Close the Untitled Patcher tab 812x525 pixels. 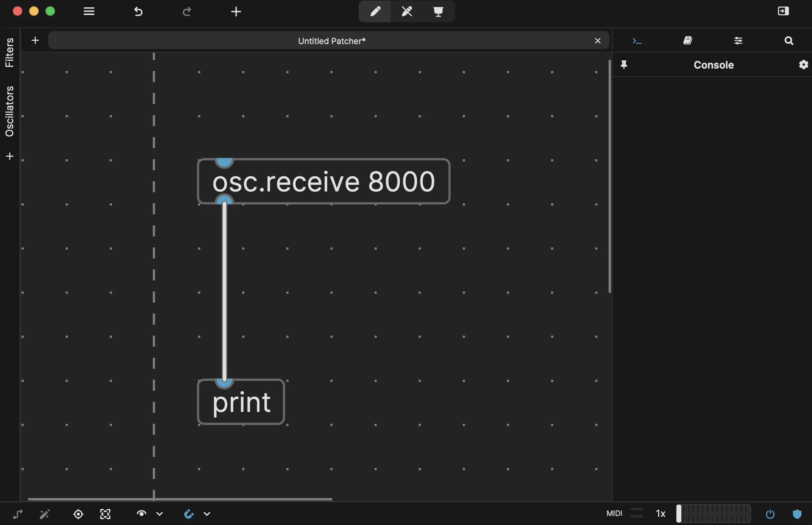coord(598,41)
